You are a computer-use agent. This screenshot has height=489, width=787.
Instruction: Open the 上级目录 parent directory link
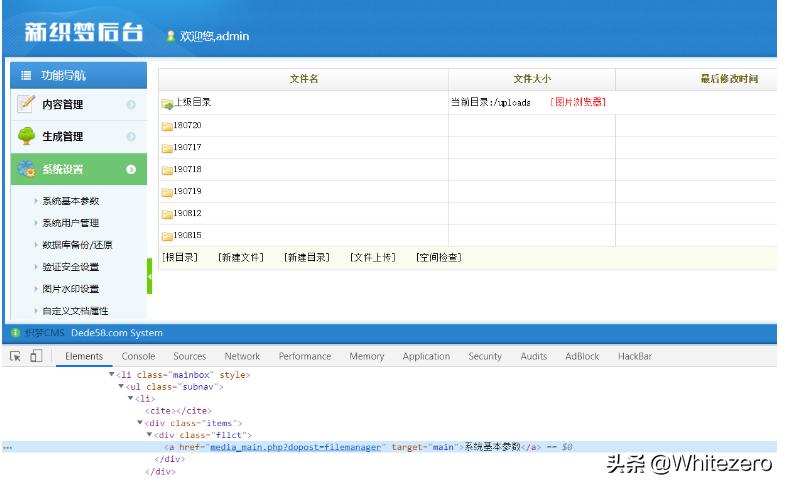192,102
